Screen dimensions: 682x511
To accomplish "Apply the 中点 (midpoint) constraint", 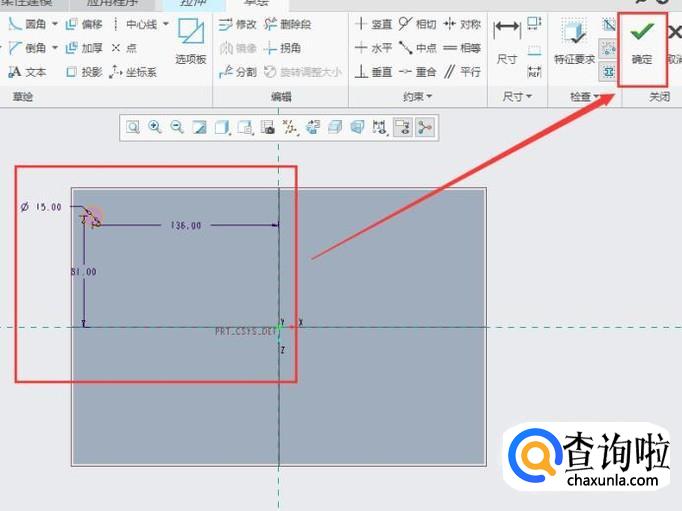I will click(418, 48).
